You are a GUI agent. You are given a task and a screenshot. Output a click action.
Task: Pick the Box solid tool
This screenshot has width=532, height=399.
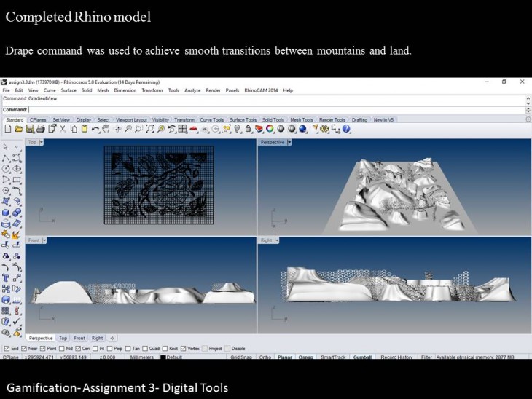7,212
